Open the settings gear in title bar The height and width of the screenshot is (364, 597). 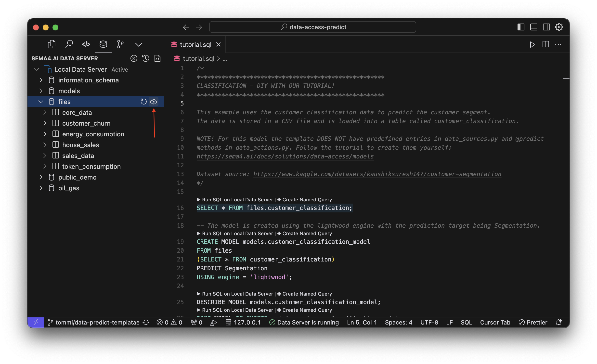pyautogui.click(x=559, y=27)
